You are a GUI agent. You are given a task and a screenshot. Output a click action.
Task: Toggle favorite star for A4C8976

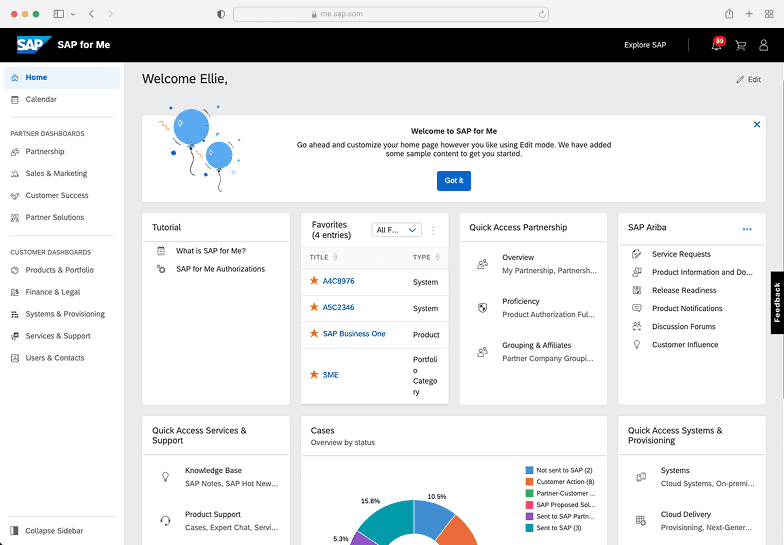314,280
